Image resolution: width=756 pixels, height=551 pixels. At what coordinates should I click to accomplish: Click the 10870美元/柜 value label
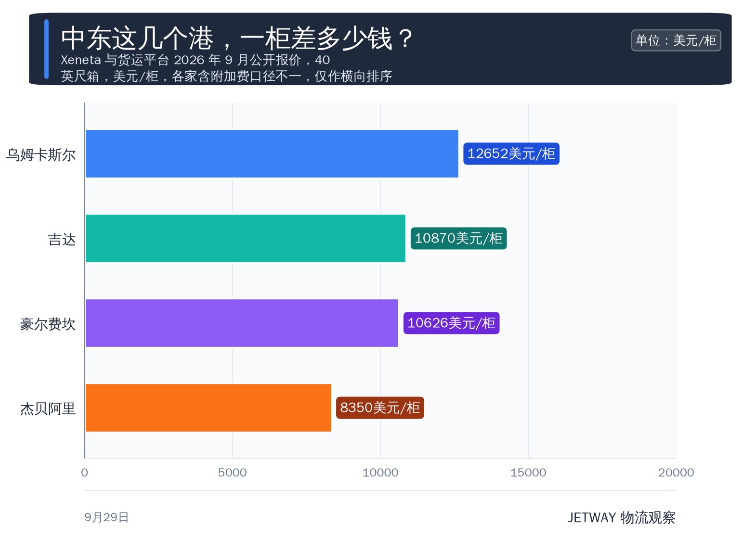pos(458,239)
